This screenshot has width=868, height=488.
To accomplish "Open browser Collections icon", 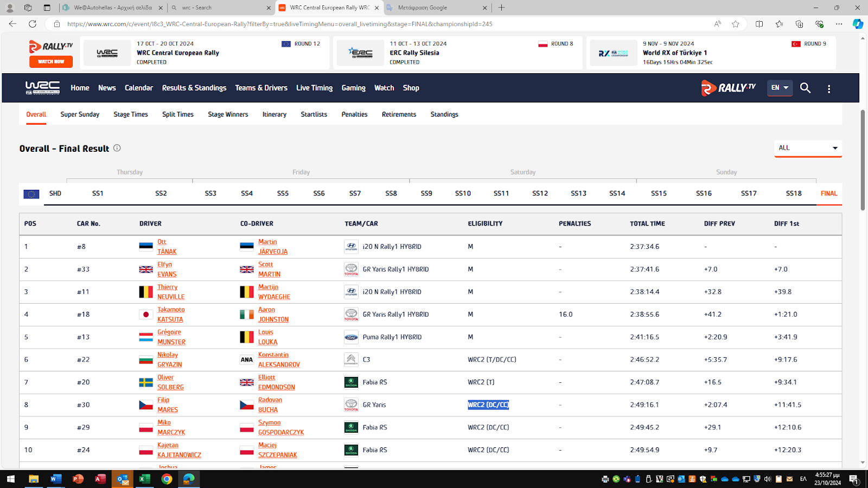I will click(799, 24).
